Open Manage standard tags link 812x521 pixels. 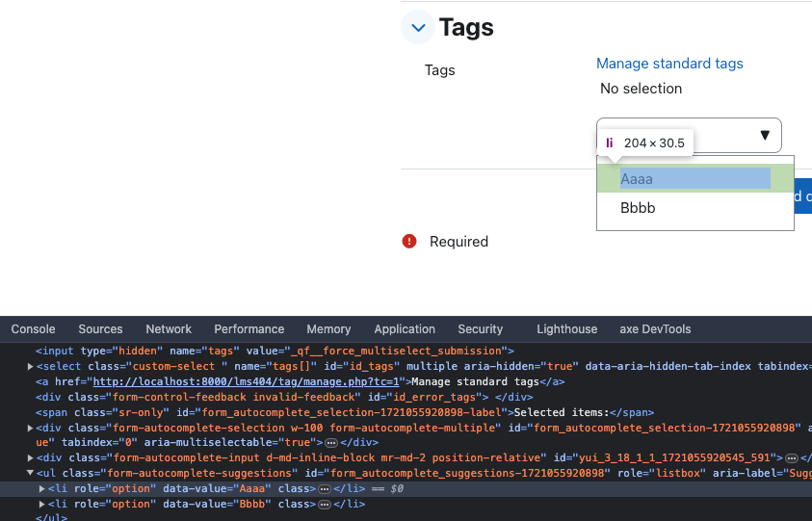pos(669,64)
